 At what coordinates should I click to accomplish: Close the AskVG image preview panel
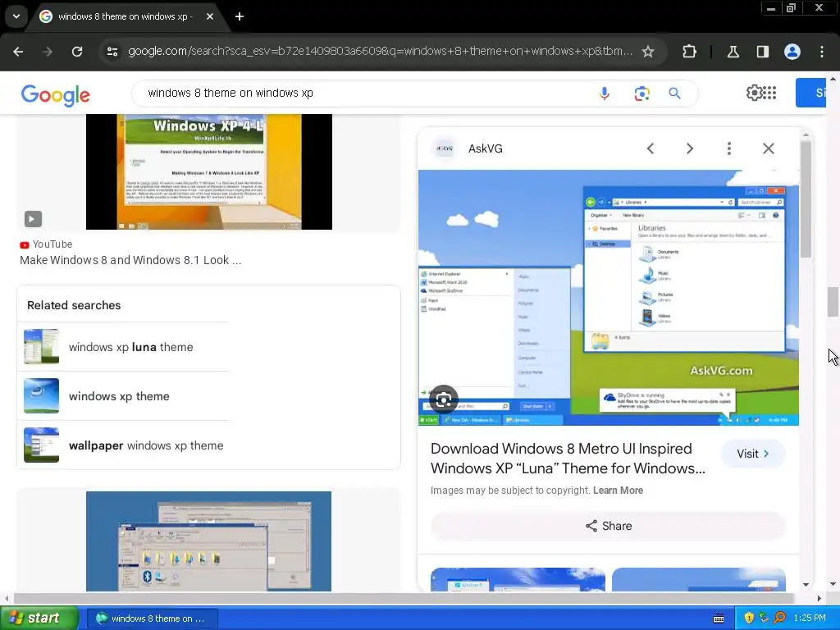(768, 148)
